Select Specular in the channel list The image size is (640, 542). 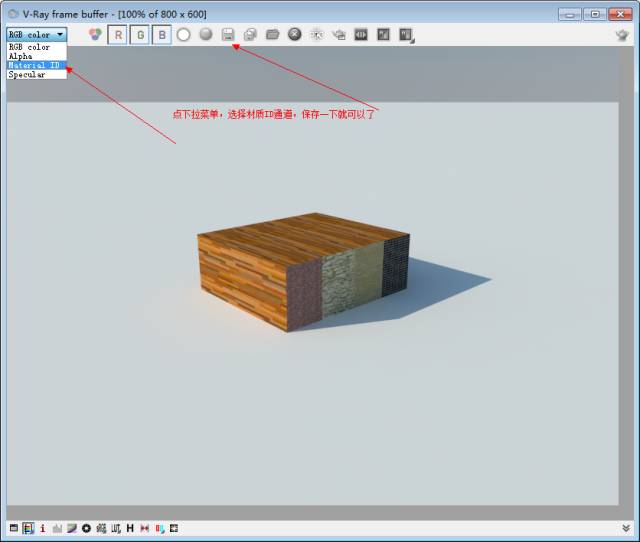pyautogui.click(x=27, y=74)
